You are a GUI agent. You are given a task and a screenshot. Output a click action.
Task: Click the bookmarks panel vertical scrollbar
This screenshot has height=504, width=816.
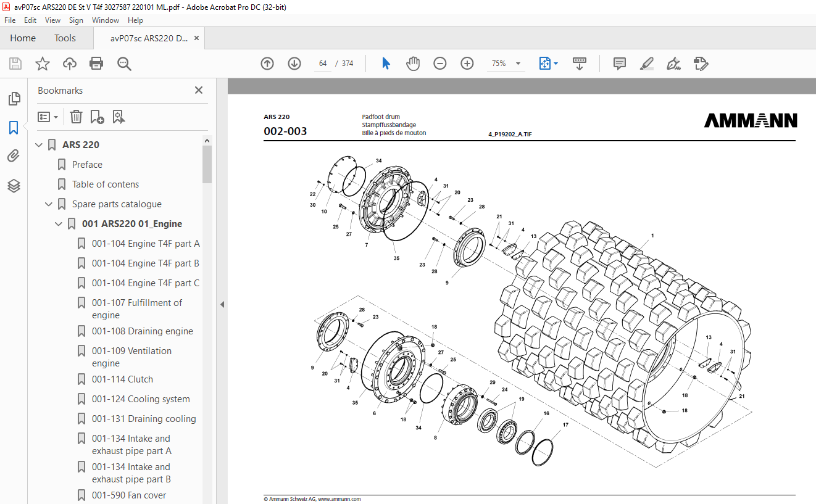(207, 164)
